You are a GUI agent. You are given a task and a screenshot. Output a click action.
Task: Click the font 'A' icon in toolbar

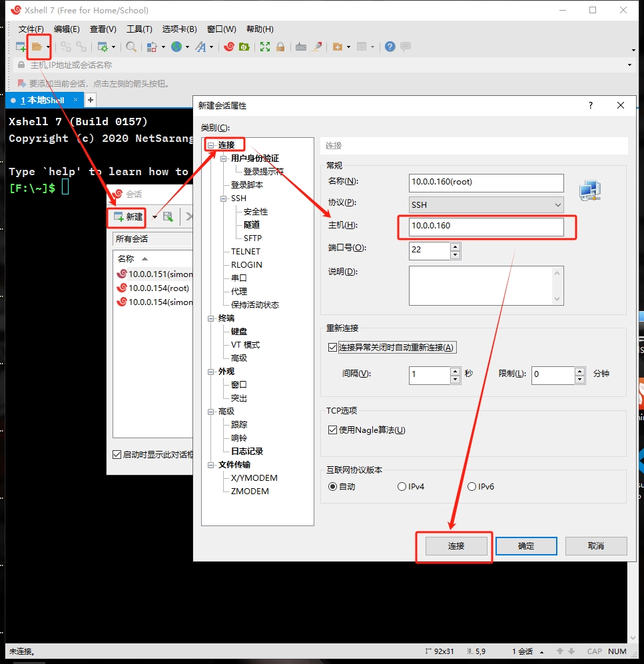pos(200,47)
